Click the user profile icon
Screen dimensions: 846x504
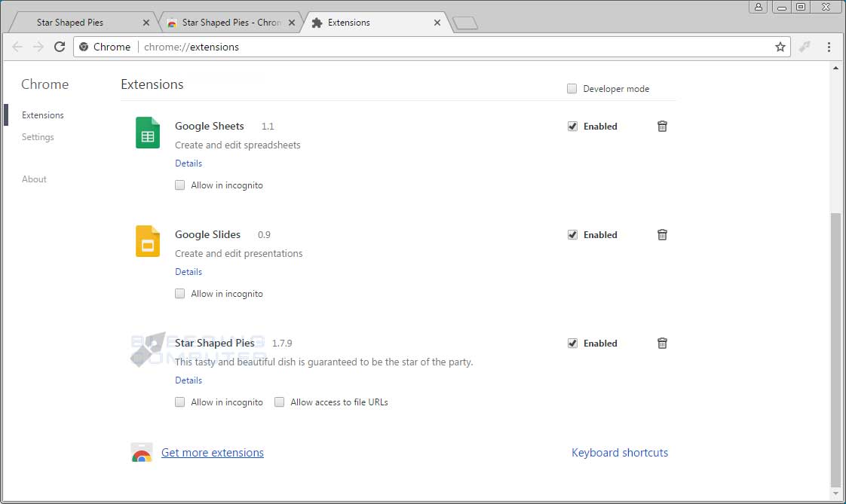[758, 8]
